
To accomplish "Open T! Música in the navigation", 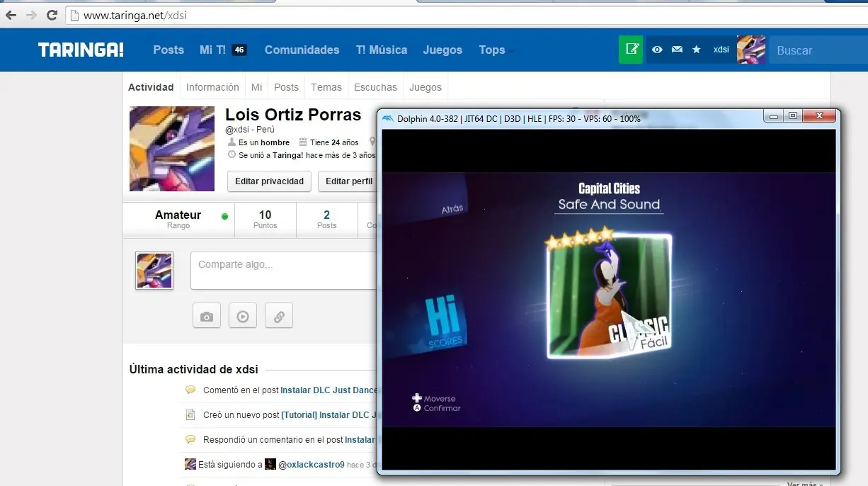I will click(382, 50).
